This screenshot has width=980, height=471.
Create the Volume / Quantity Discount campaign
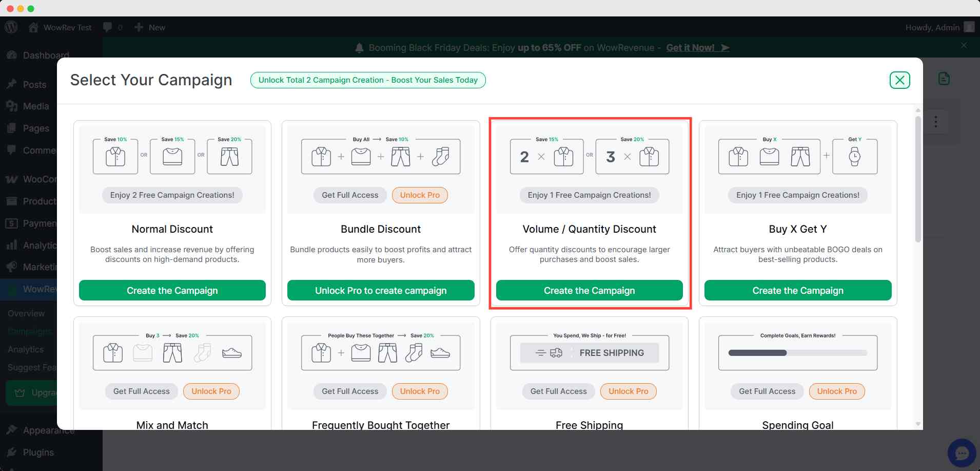pos(589,290)
